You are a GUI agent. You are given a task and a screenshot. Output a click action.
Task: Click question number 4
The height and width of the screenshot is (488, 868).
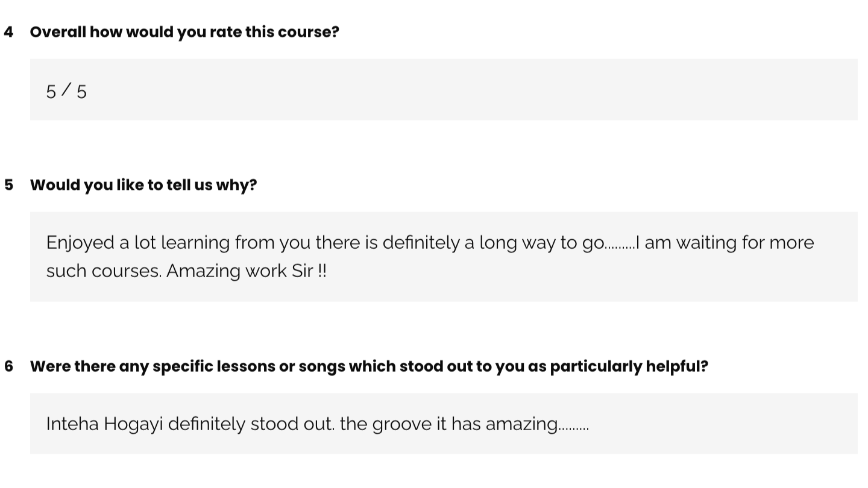pyautogui.click(x=8, y=32)
